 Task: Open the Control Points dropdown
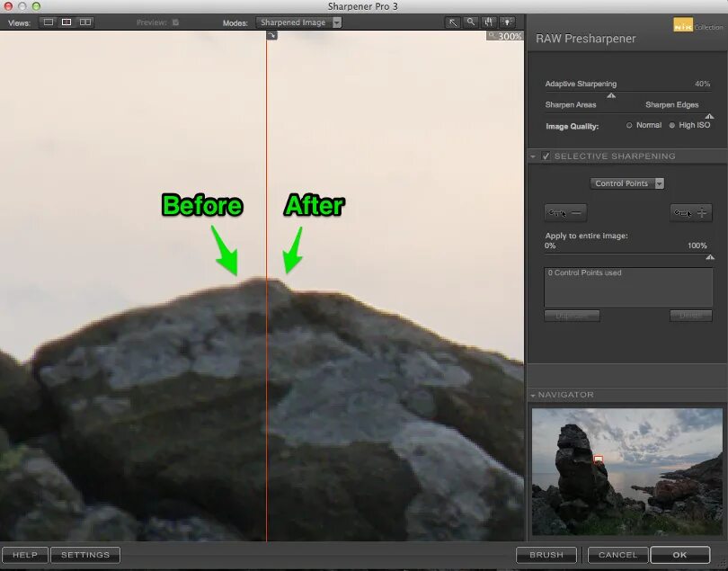626,183
